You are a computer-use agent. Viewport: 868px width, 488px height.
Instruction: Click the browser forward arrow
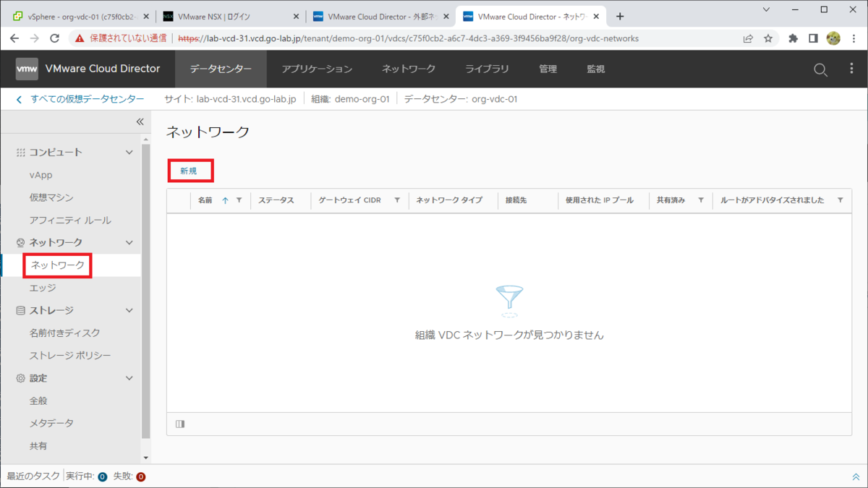35,38
